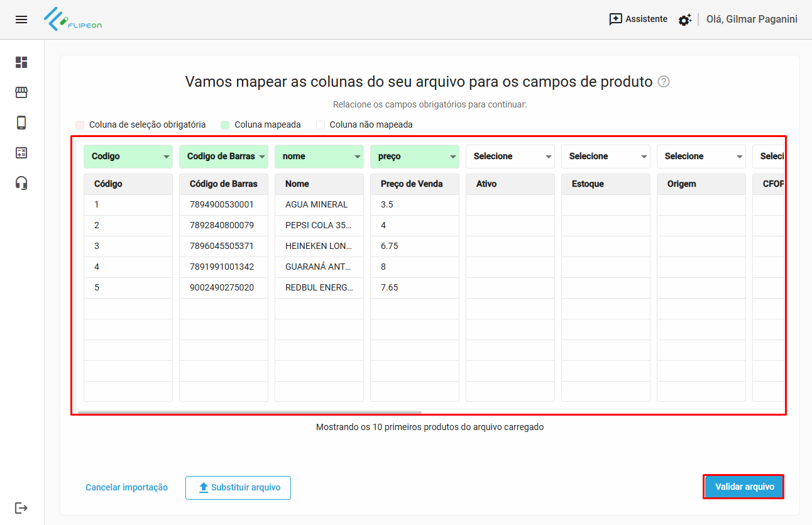Click the help question mark icon
Viewport: 812px width, 525px height.
click(x=663, y=82)
